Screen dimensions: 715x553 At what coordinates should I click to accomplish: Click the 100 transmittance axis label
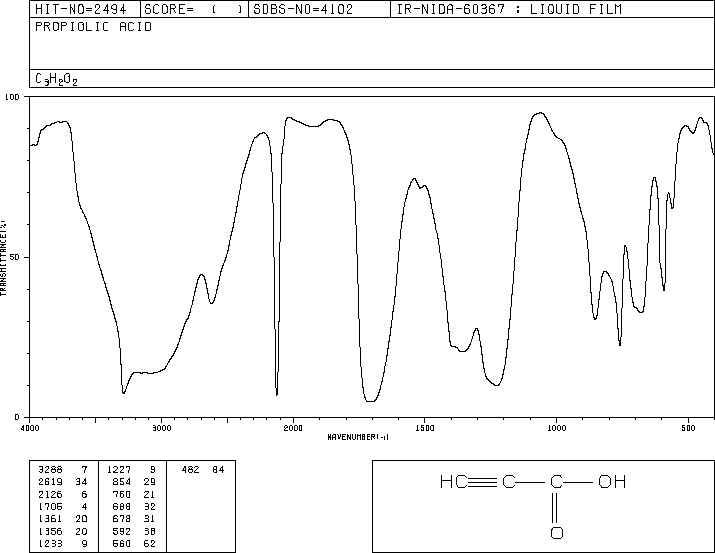(x=12, y=97)
